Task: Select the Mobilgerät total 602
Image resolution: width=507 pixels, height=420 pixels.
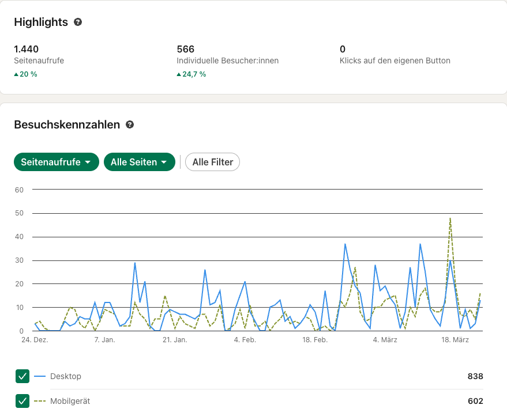Action: point(475,401)
